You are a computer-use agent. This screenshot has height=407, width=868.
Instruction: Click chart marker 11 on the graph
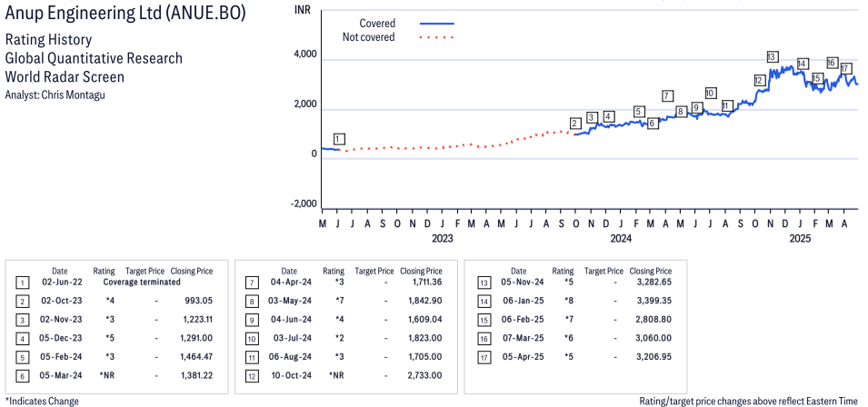(727, 105)
